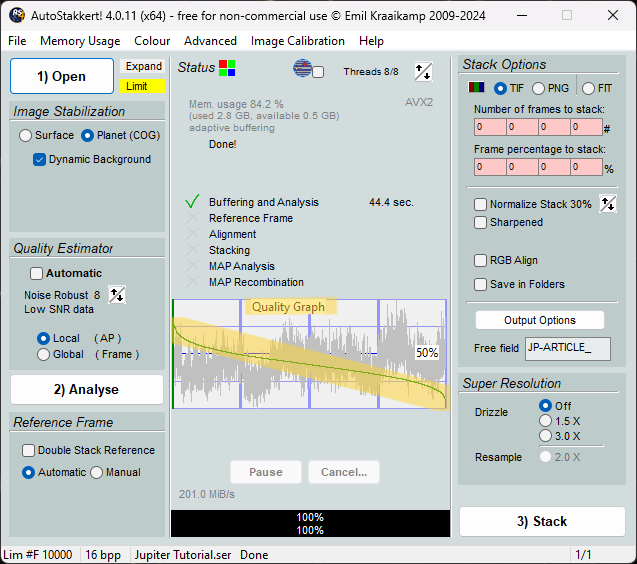The height and width of the screenshot is (564, 637).
Task: Click the Normalize Stack percentage arrows icon
Action: point(608,204)
